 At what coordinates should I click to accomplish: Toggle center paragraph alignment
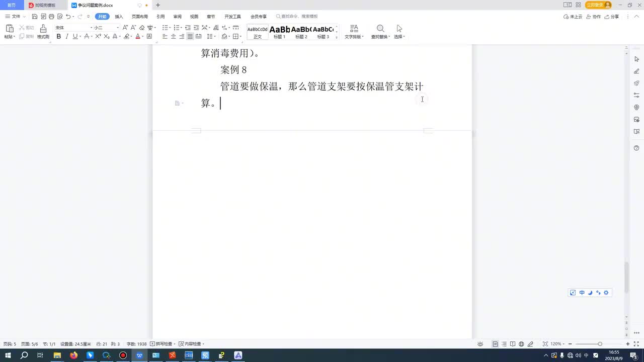(x=173, y=37)
